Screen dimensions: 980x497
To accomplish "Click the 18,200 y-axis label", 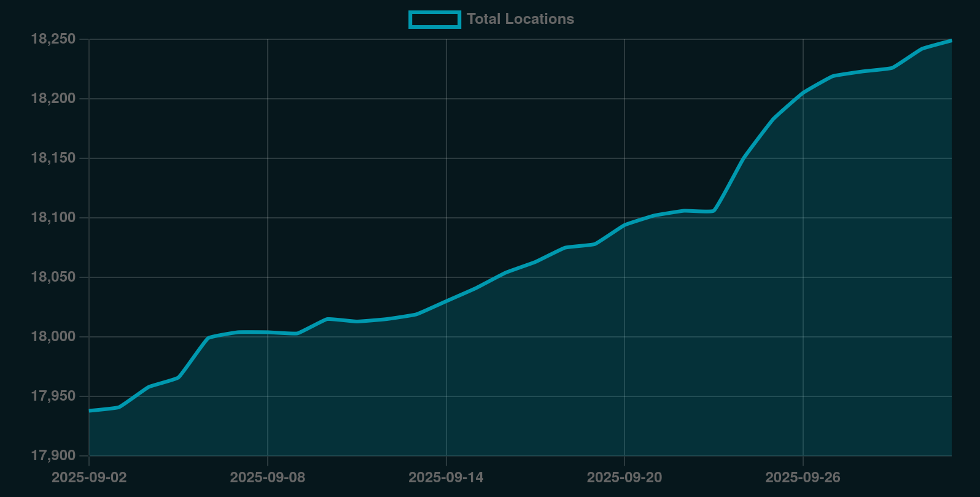I will 53,99.
